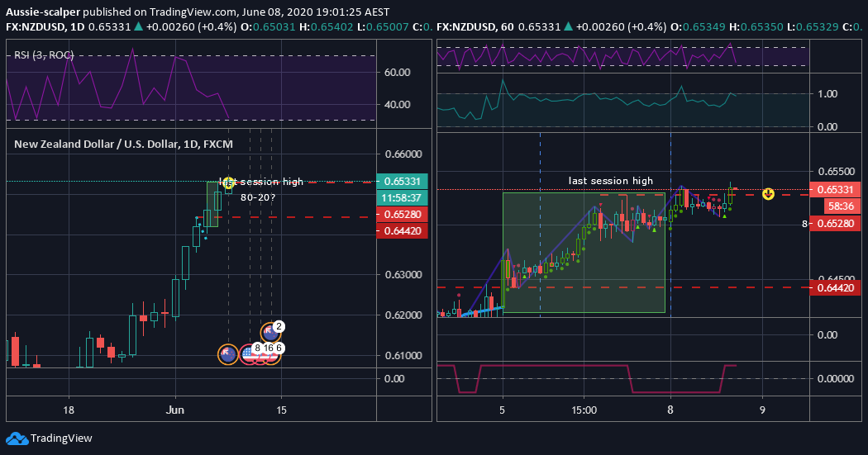Click the event count badge showing 16
868x455 pixels.
click(x=269, y=348)
